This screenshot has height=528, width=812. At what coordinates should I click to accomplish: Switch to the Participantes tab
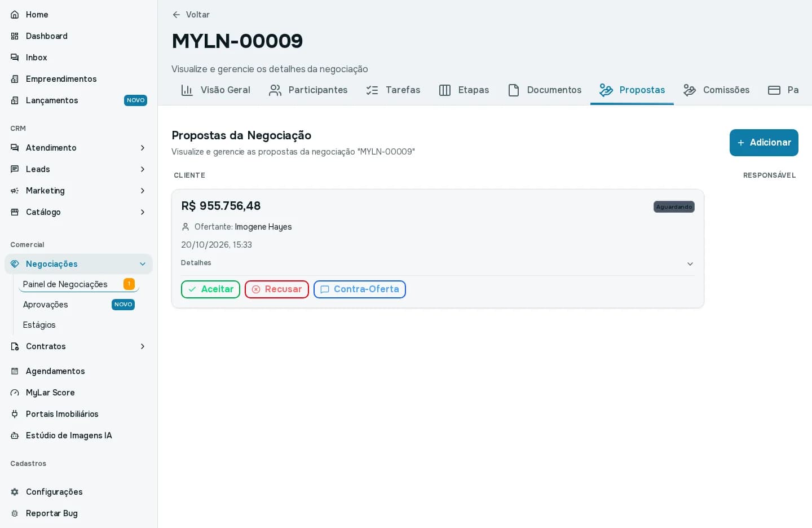click(x=308, y=90)
